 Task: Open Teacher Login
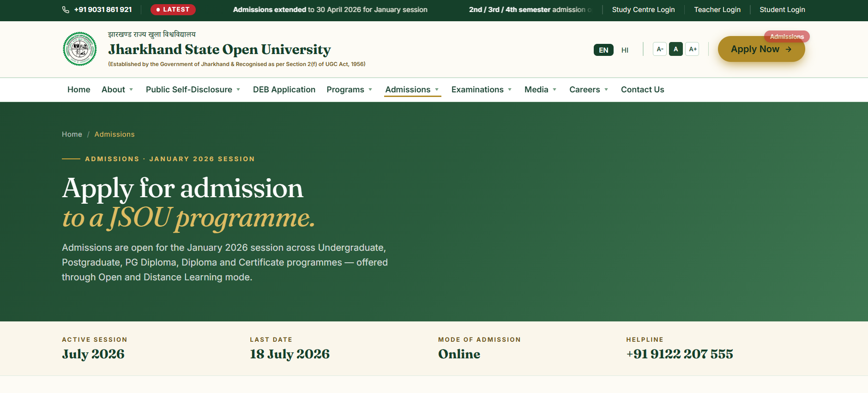(x=717, y=10)
